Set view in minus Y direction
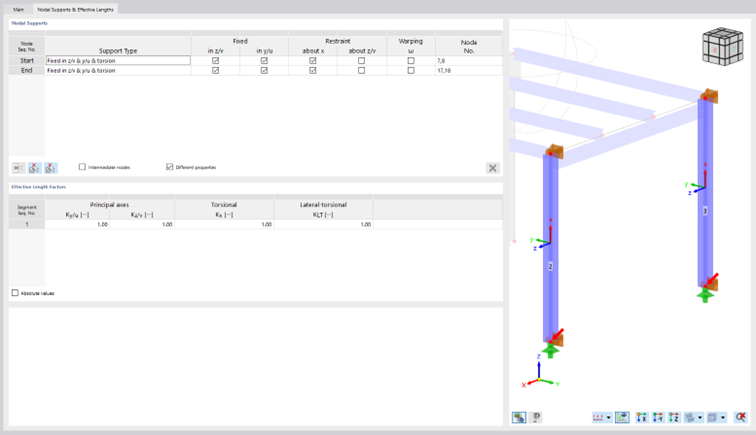Viewport: 756px width, 435px height. tap(658, 417)
